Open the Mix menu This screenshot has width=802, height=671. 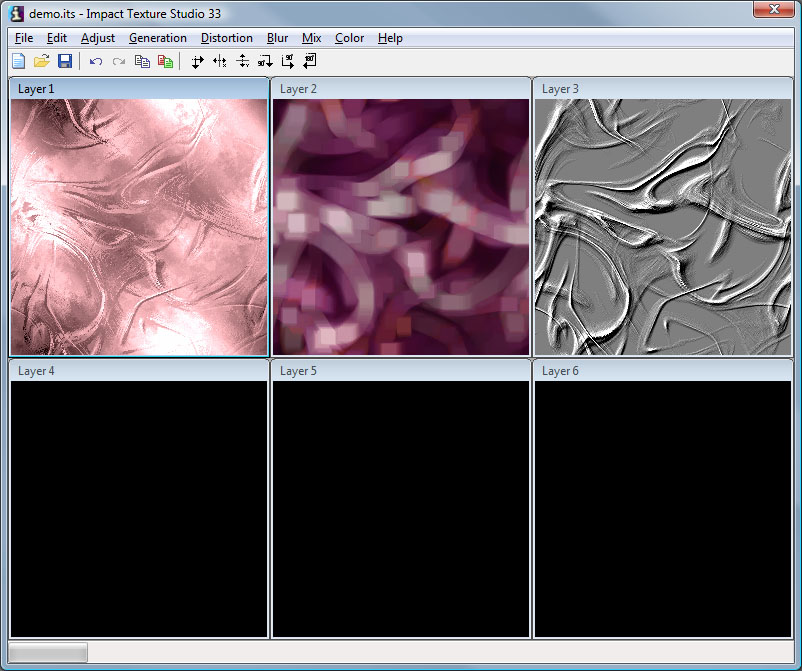(x=311, y=38)
